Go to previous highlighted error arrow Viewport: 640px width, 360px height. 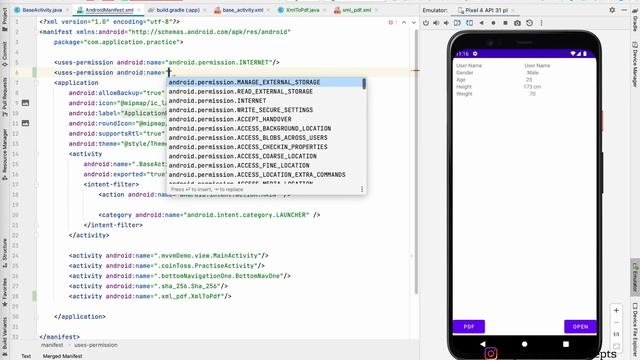pos(404,22)
